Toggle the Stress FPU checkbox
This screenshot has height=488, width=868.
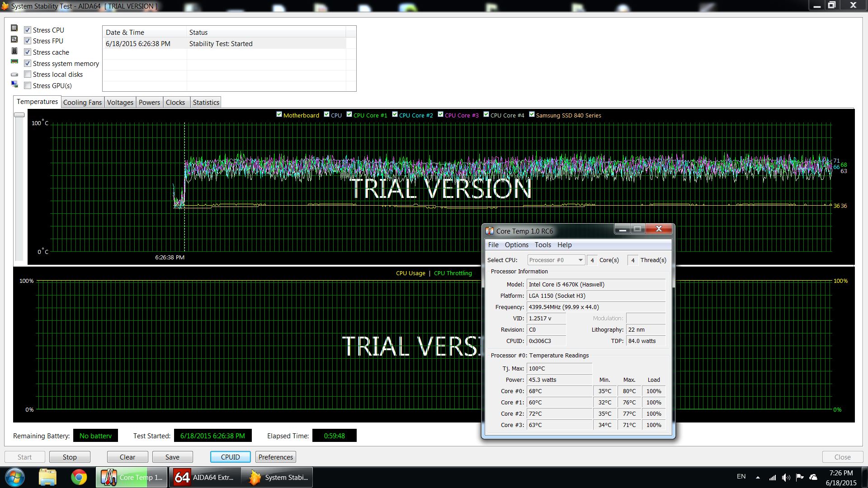[x=28, y=41]
